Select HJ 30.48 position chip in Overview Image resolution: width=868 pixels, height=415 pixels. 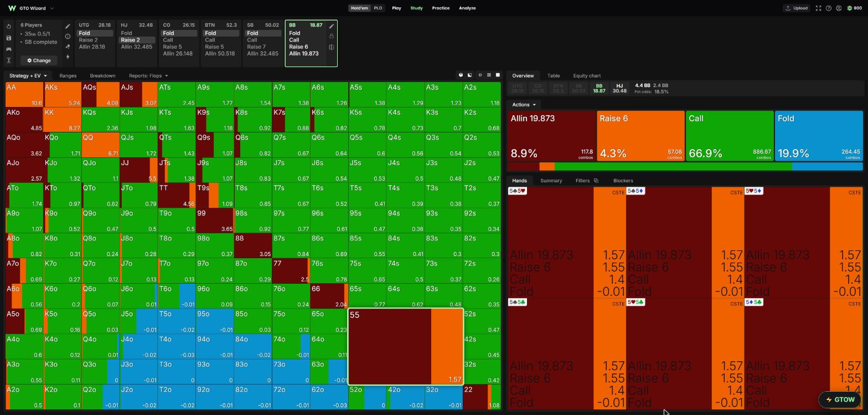(x=619, y=88)
